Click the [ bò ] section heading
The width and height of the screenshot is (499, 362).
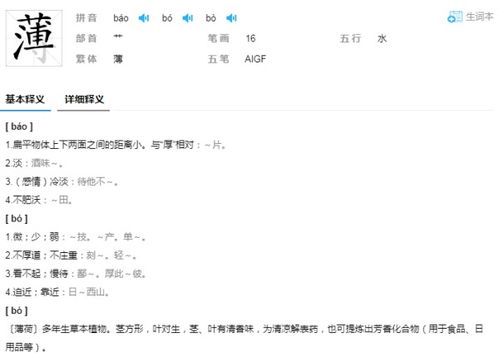pyautogui.click(x=17, y=311)
